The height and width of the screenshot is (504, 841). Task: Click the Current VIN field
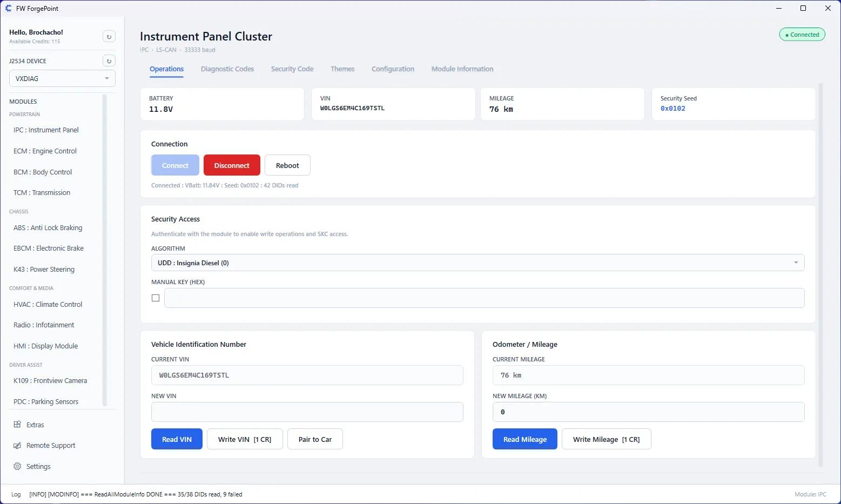click(x=307, y=375)
